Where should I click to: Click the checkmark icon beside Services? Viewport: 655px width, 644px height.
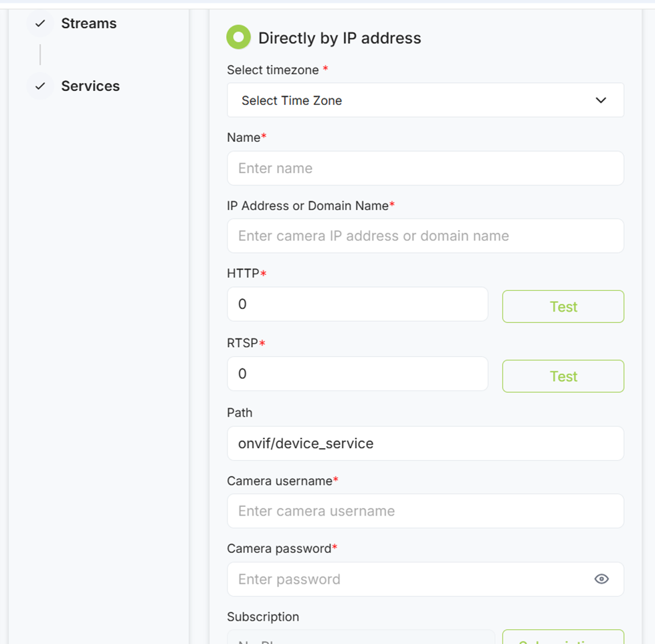pos(40,86)
